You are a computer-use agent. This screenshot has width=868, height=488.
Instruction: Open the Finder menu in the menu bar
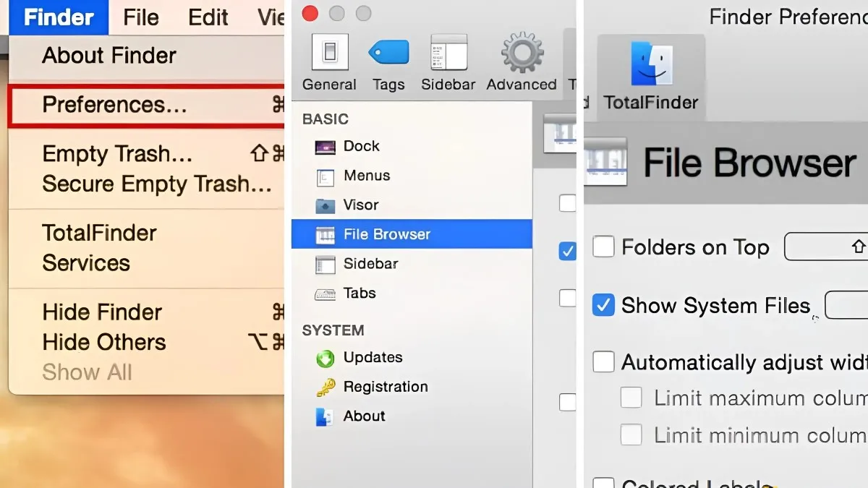pos(58,17)
